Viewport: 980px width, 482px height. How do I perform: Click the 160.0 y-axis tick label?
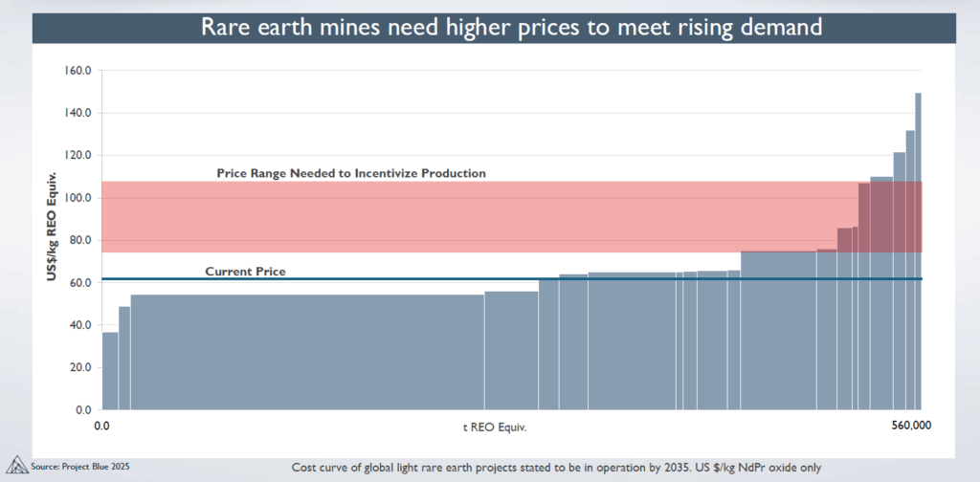(x=77, y=71)
